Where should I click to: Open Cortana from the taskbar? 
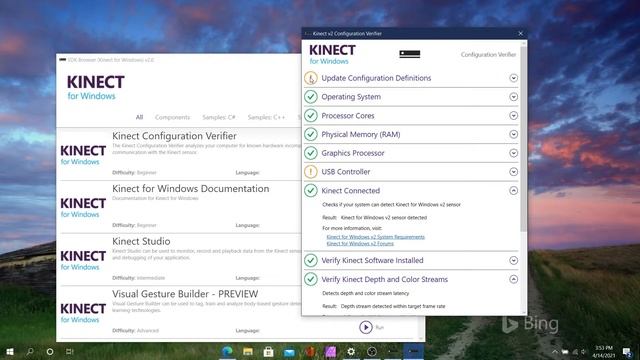50,351
